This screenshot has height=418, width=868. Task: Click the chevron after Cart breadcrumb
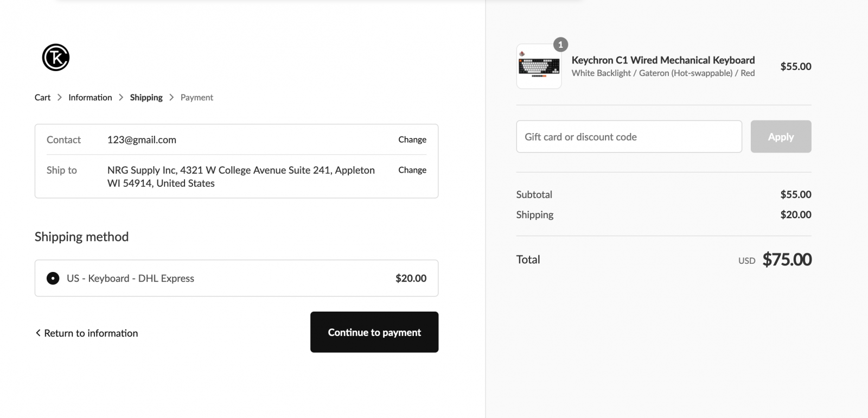(60, 97)
